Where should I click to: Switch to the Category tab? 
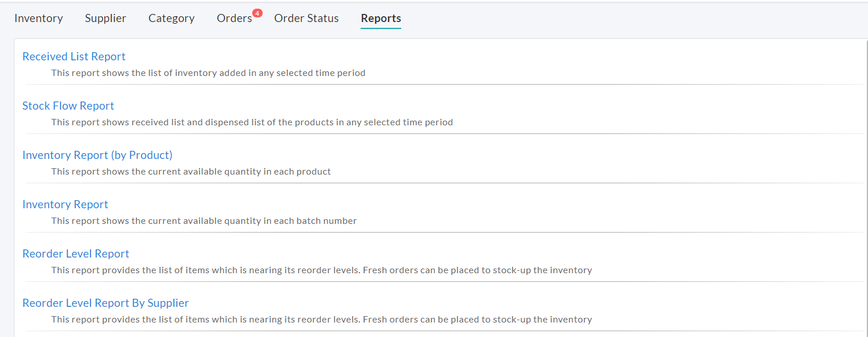171,18
